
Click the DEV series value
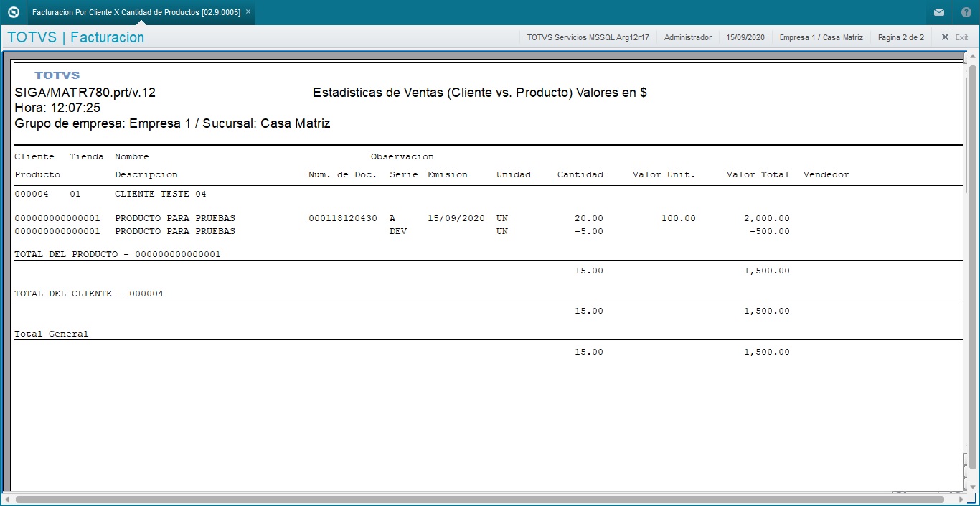398,231
